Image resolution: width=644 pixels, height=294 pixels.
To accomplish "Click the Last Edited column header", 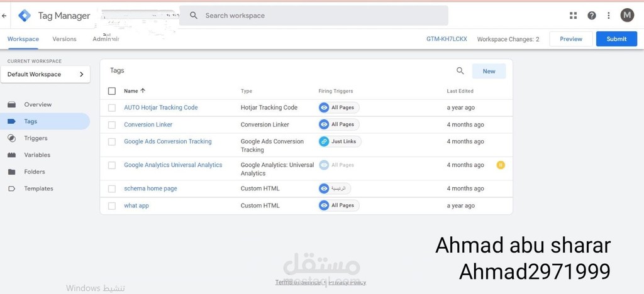I will click(x=460, y=91).
